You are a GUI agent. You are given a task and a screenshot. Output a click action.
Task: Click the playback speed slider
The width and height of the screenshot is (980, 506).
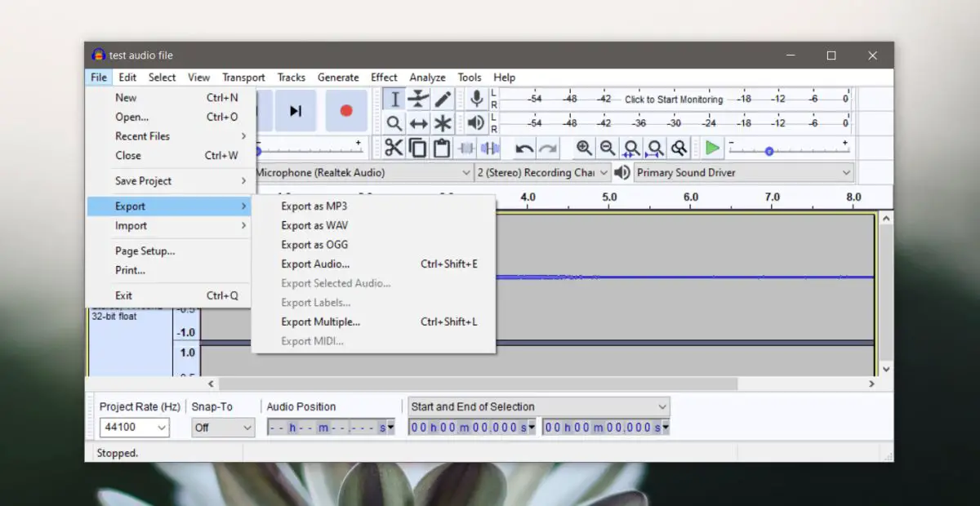click(769, 151)
